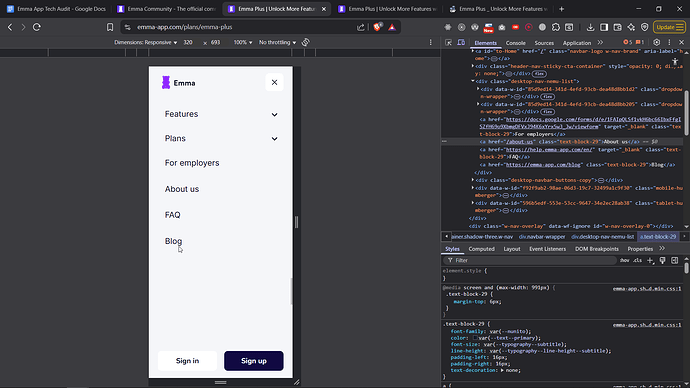Switch to the Event Listeners tab
The width and height of the screenshot is (690, 388).
tap(547, 249)
